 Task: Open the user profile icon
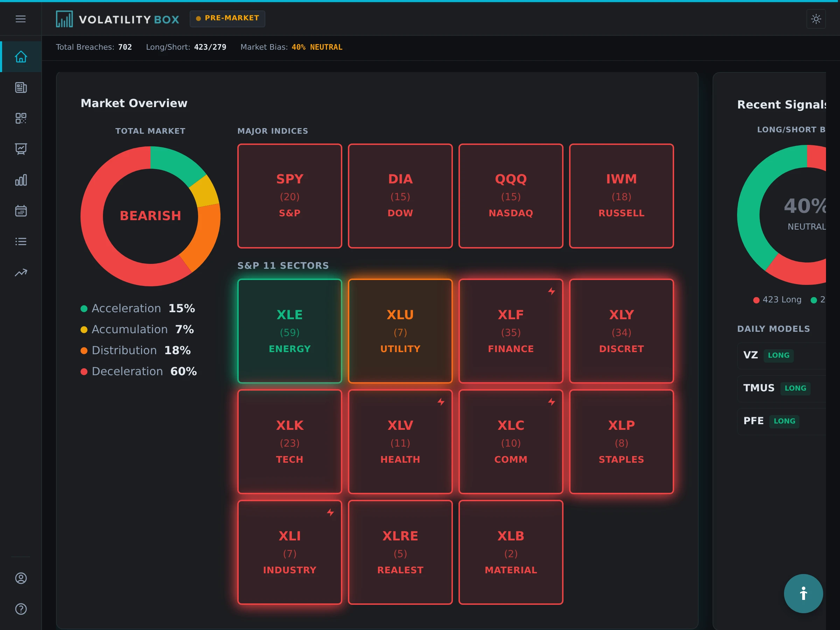21,578
